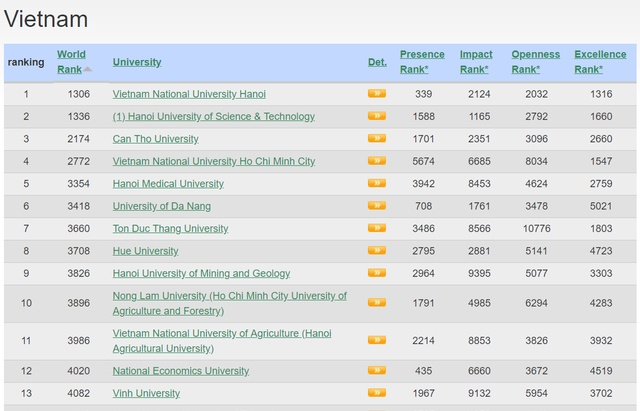Image resolution: width=640 pixels, height=411 pixels.
Task: Click presence rank value 435
Action: pos(423,371)
